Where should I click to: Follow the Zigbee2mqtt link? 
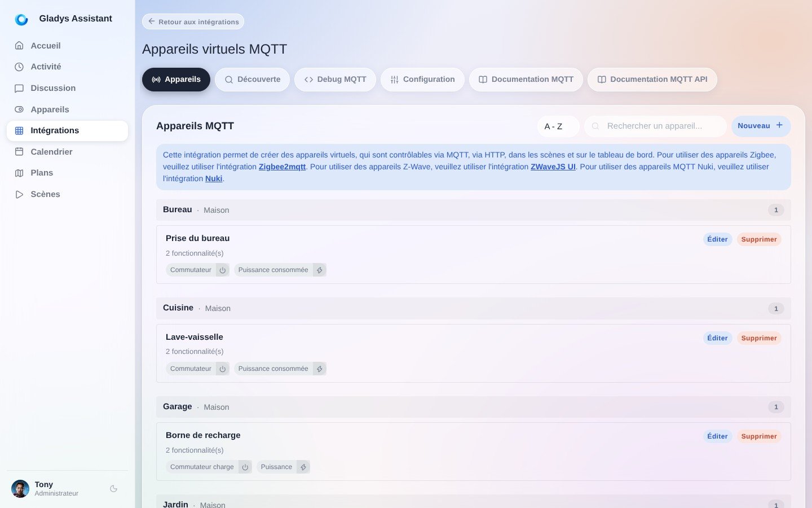click(x=282, y=167)
